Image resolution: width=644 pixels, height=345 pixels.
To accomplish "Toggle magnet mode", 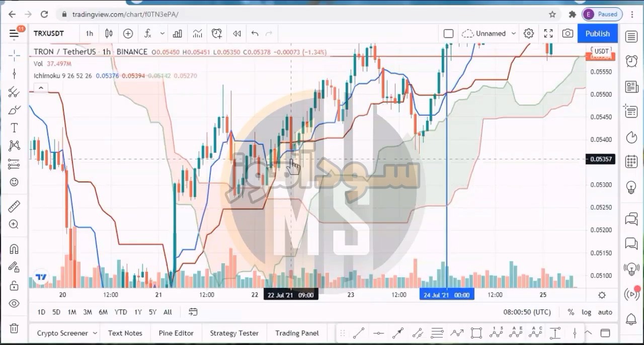I will 14,249.
